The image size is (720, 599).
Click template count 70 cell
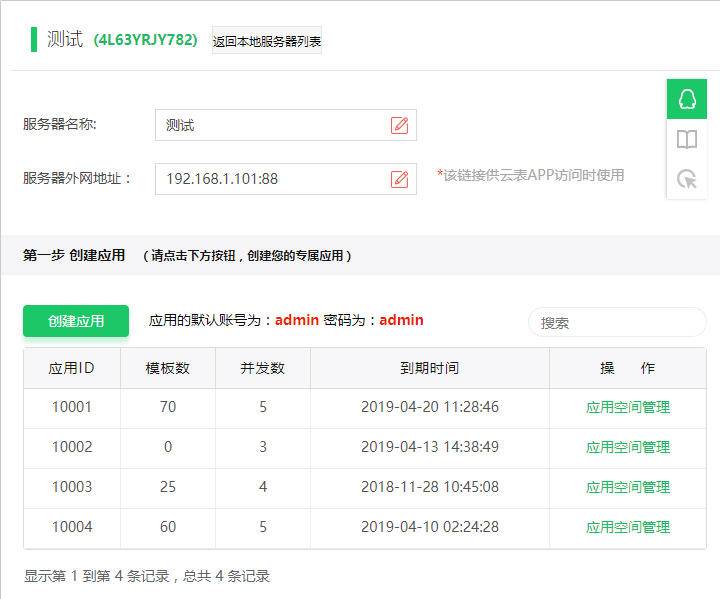pos(168,407)
